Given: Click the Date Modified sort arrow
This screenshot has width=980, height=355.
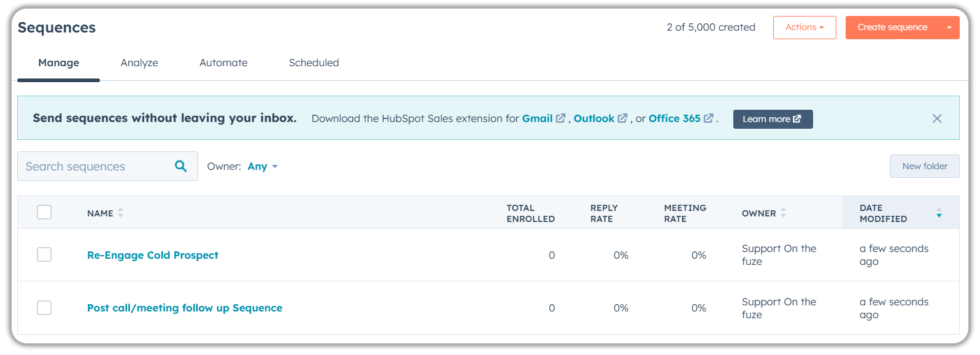Looking at the screenshot, I should [939, 213].
